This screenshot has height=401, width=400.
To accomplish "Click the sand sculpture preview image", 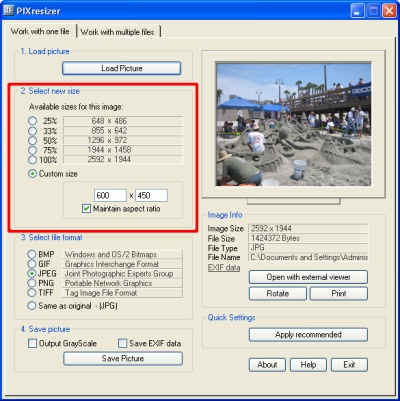I will [x=294, y=124].
